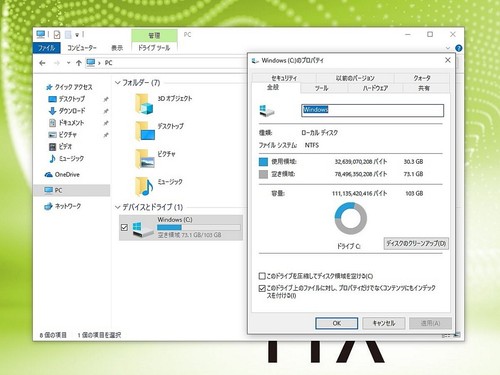Expand the ribbon with the chevron
Viewport: 500px width, 375px height.
click(448, 48)
